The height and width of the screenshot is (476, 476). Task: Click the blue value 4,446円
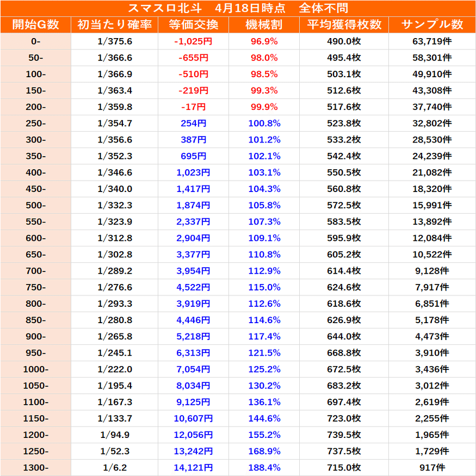tap(193, 320)
